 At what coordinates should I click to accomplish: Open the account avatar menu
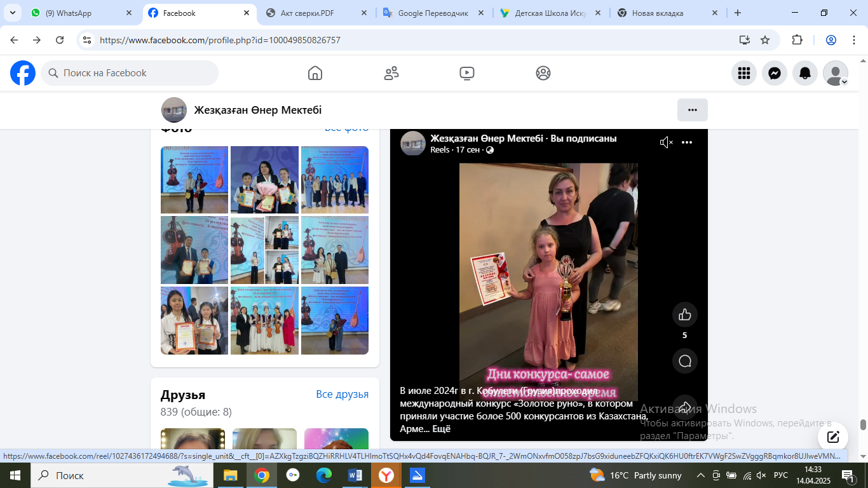tap(836, 73)
